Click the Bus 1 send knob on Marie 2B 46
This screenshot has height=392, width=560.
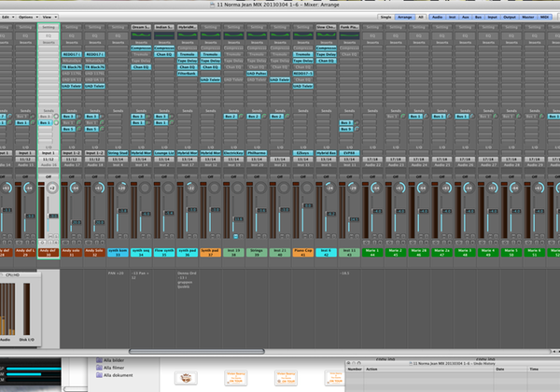point(426,117)
